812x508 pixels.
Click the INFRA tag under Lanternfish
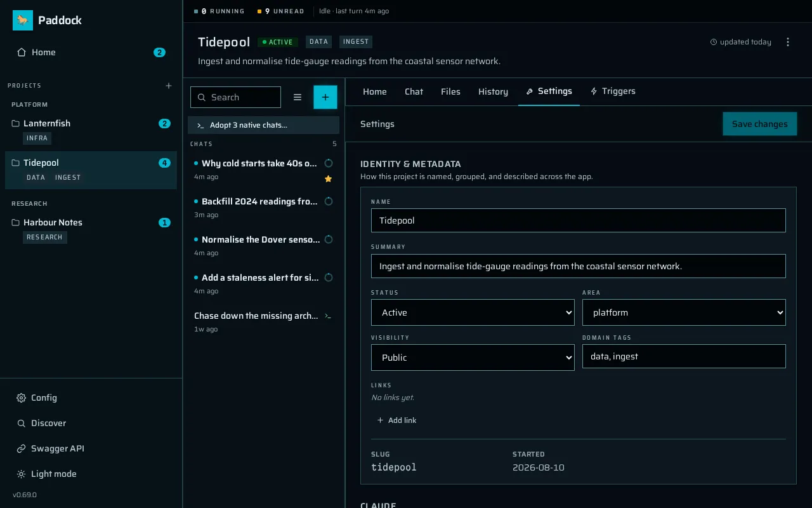click(x=37, y=138)
